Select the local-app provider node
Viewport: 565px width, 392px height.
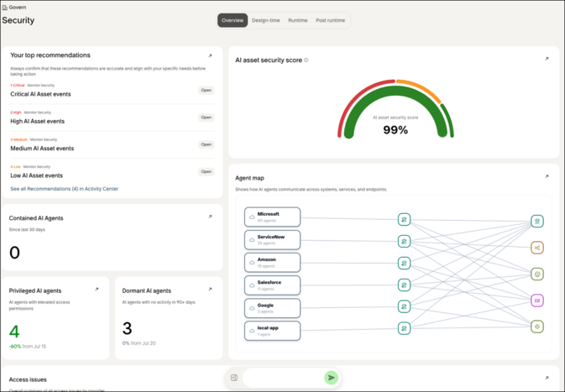[x=272, y=331]
